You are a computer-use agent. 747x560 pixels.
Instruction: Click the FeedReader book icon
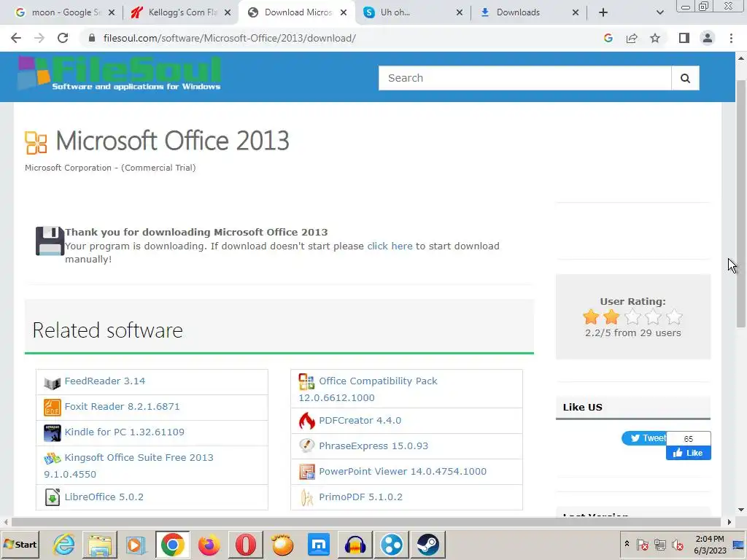pos(52,382)
